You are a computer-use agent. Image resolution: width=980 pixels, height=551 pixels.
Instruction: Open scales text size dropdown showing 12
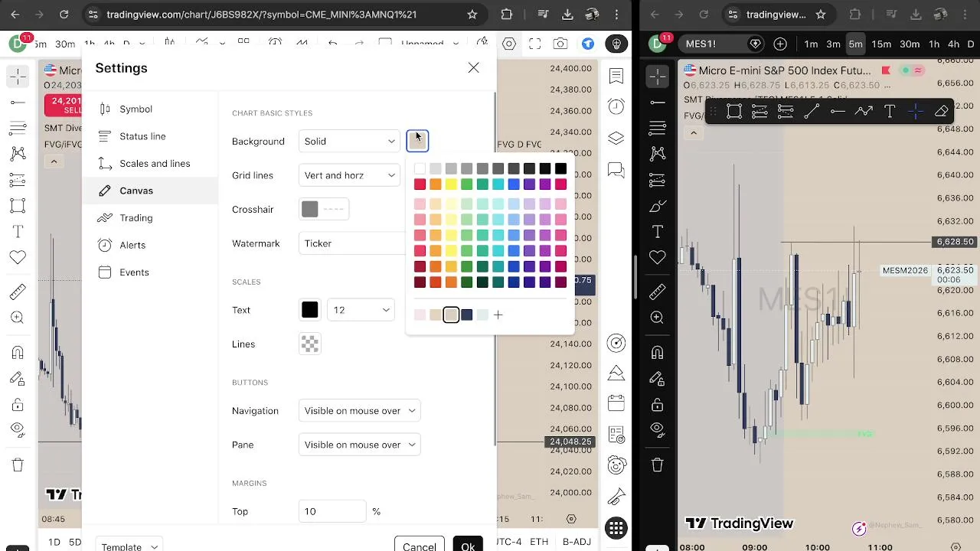[x=361, y=310]
